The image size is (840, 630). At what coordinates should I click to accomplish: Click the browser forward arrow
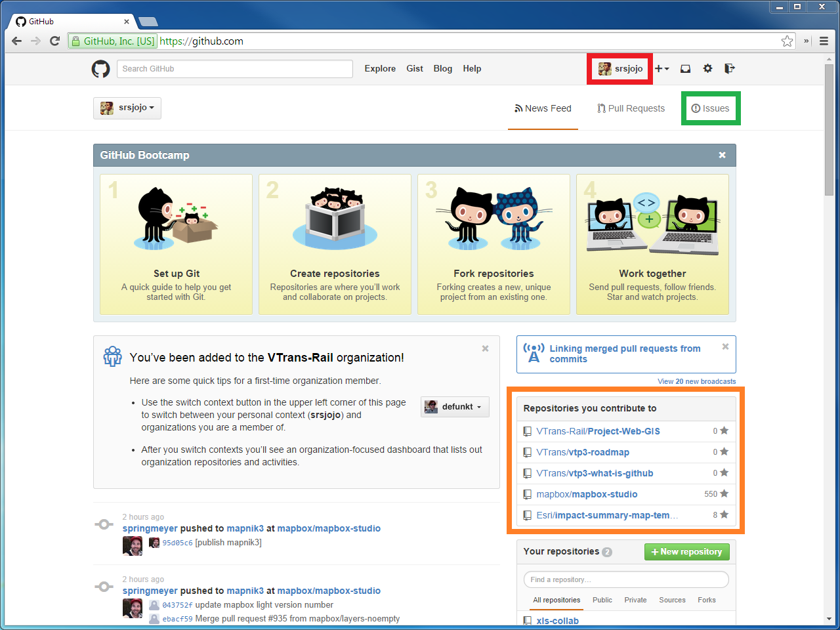(35, 41)
